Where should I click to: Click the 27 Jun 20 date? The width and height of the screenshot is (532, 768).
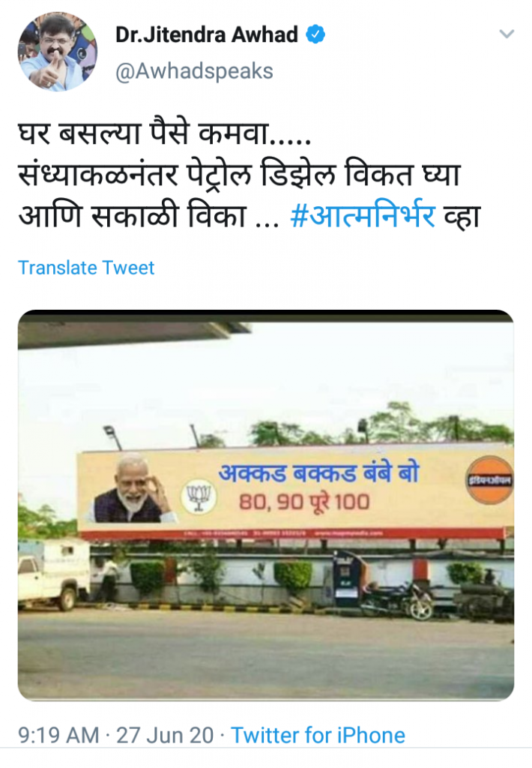pos(165,735)
